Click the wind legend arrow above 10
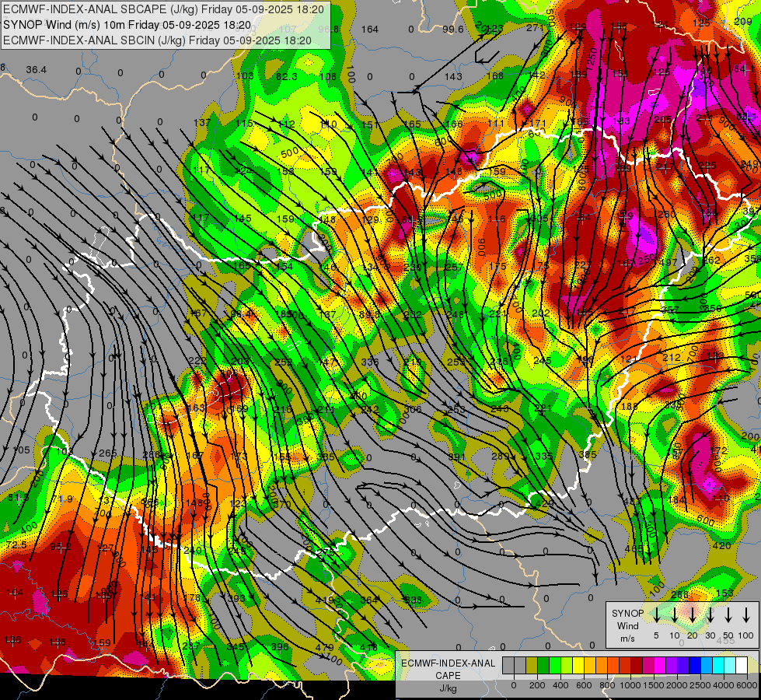The image size is (761, 700). coord(674,614)
